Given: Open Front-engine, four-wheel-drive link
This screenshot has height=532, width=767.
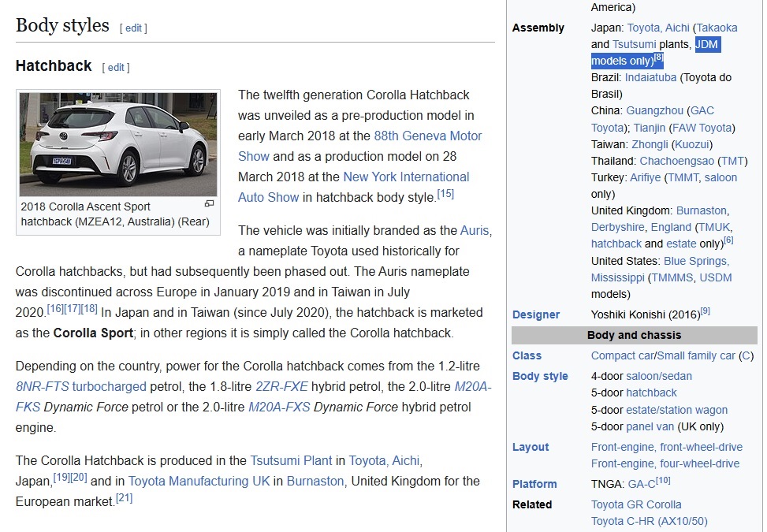Looking at the screenshot, I should [x=665, y=464].
